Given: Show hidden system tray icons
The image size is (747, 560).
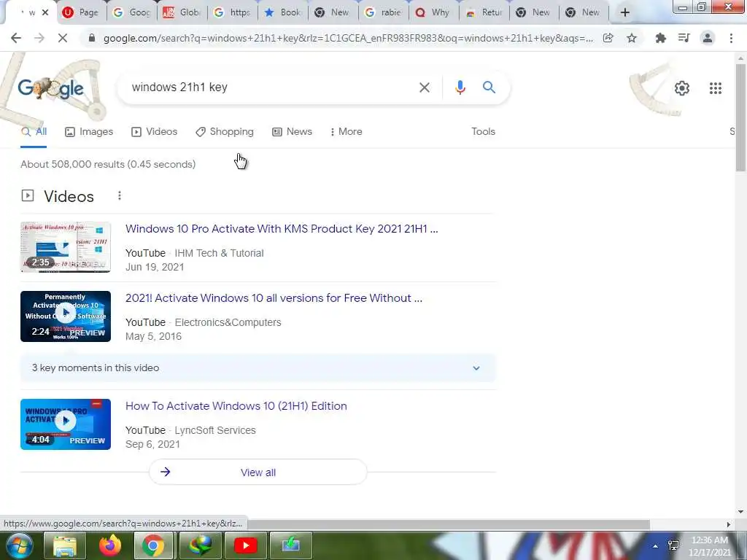Looking at the screenshot, I should click(x=656, y=546).
